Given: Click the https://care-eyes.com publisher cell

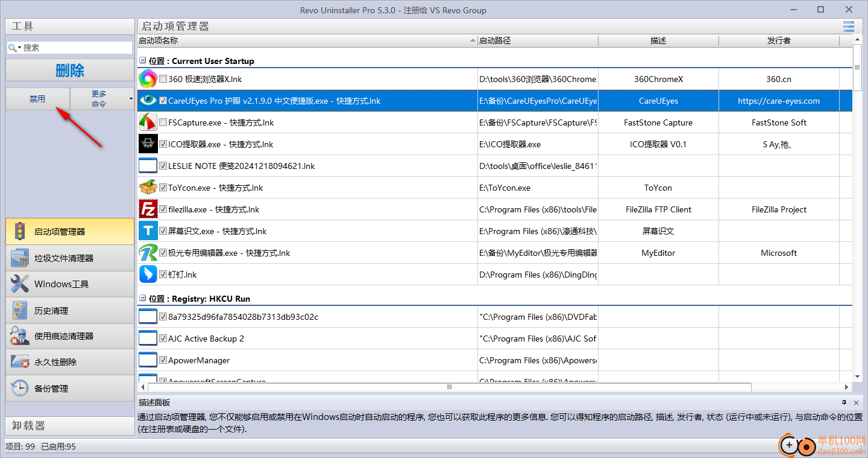Looking at the screenshot, I should [x=779, y=101].
